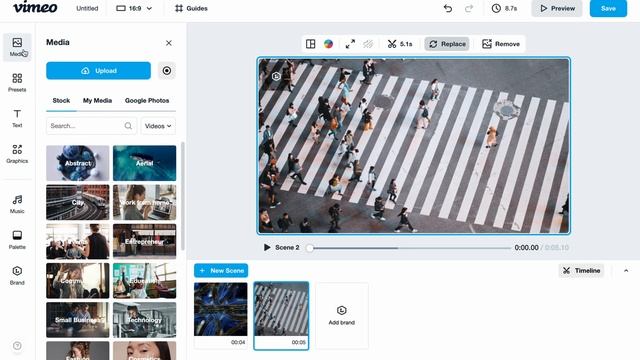Click the Scene 2 playback scrubber handle

pyautogui.click(x=309, y=248)
